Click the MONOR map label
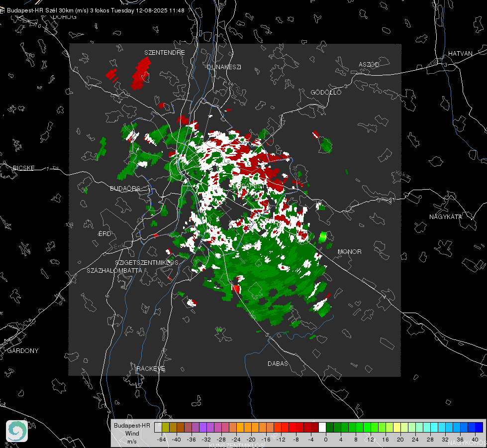 click(349, 251)
